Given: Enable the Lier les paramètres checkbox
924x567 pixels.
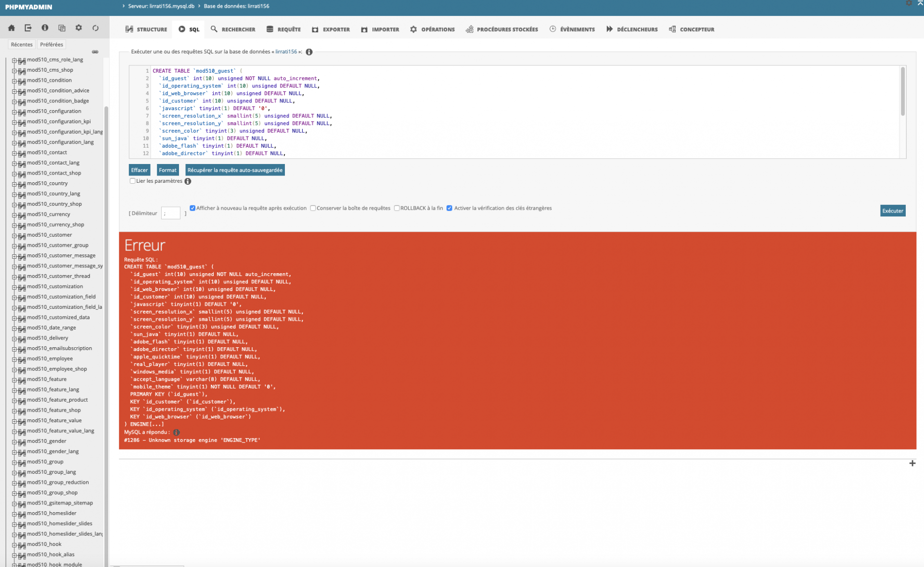Looking at the screenshot, I should coord(132,181).
